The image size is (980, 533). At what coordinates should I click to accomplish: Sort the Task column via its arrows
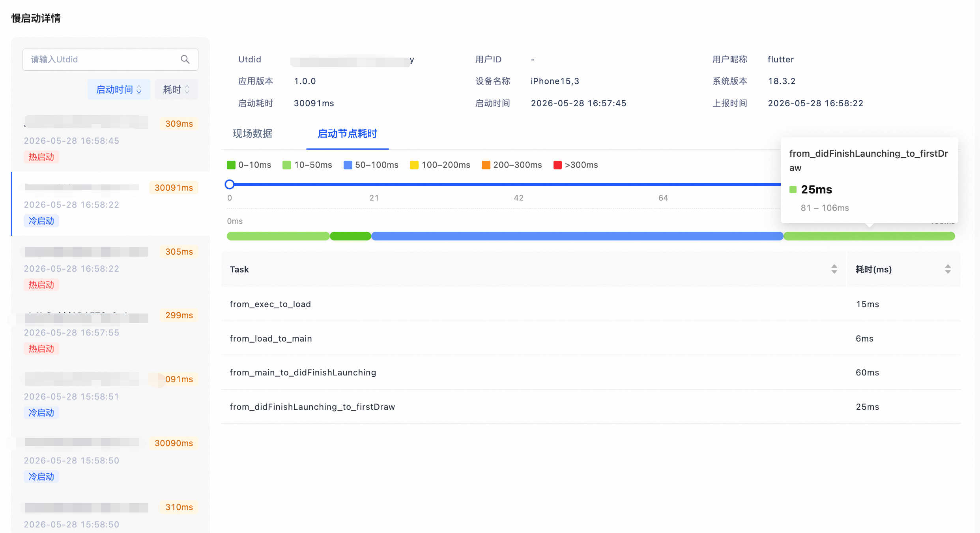click(x=834, y=269)
